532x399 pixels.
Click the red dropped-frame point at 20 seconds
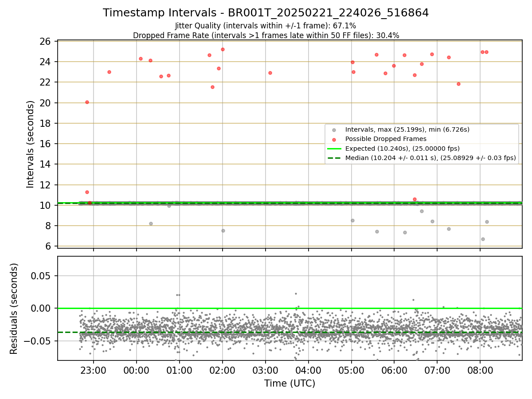pyautogui.click(x=87, y=102)
